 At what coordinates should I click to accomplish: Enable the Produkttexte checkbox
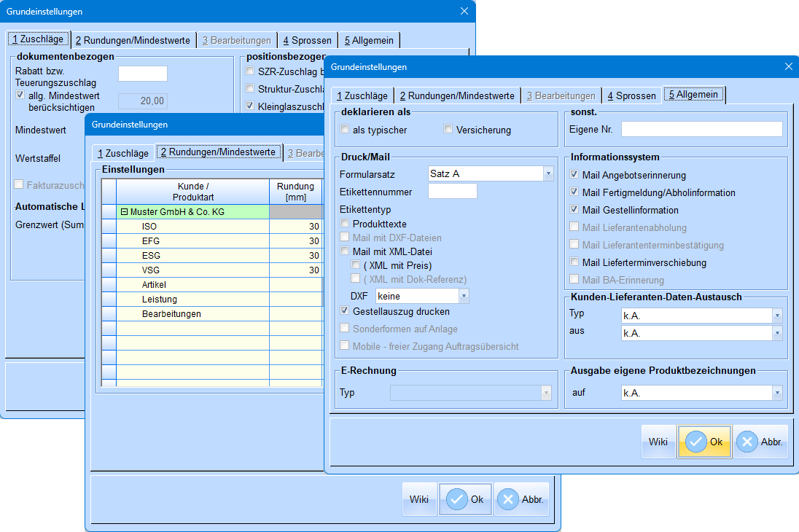tap(345, 223)
